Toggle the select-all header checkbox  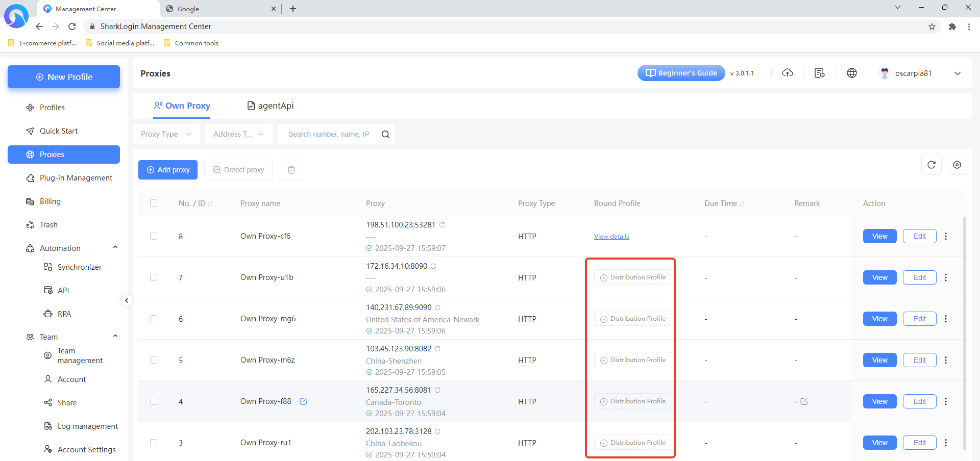(154, 203)
